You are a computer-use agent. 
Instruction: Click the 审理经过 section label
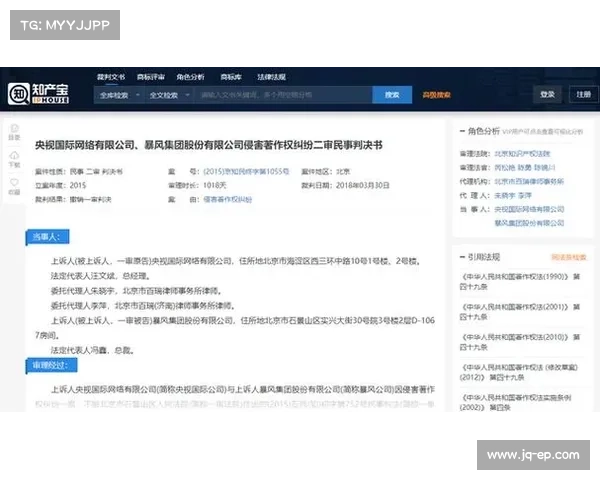51,365
